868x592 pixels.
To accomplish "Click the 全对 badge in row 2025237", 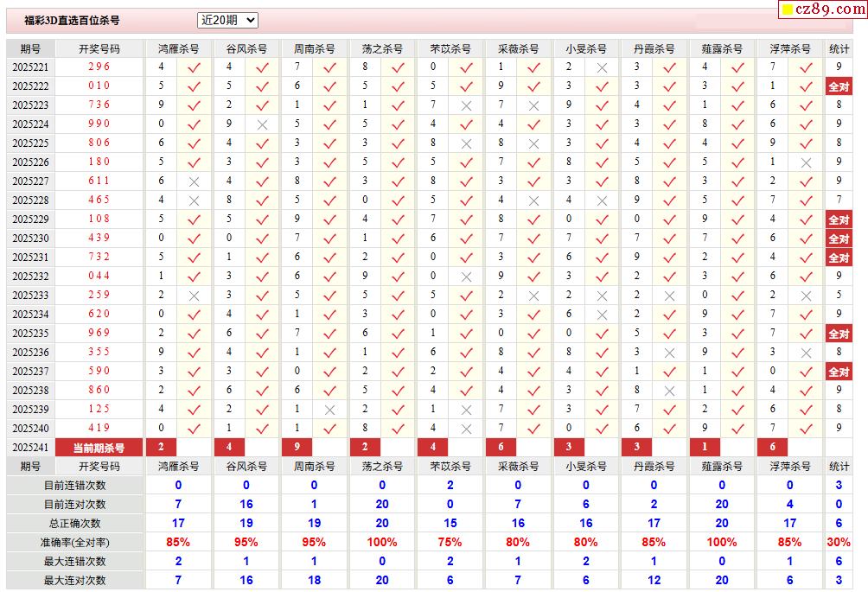I will 839,372.
